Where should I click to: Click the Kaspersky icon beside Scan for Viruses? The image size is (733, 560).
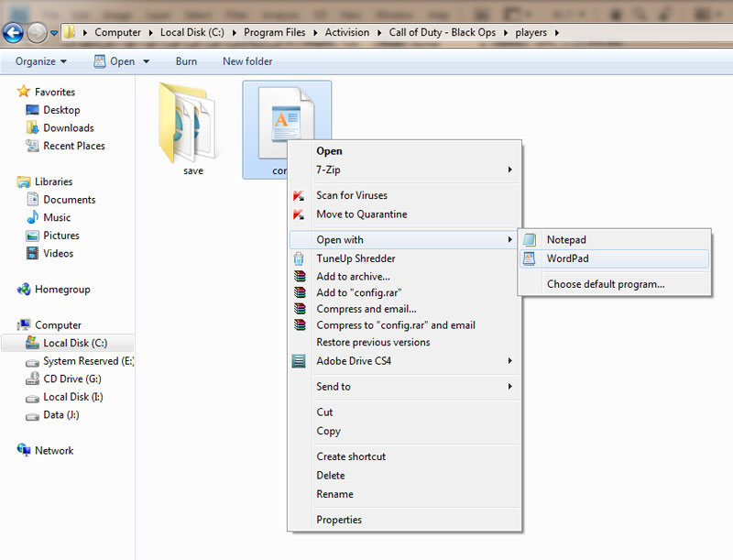point(299,195)
